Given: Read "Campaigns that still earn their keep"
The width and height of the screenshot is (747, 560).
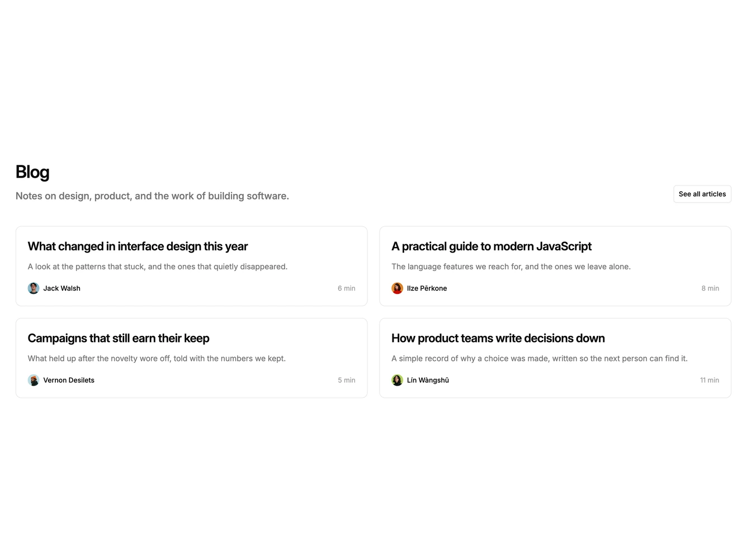Looking at the screenshot, I should pyautogui.click(x=119, y=338).
